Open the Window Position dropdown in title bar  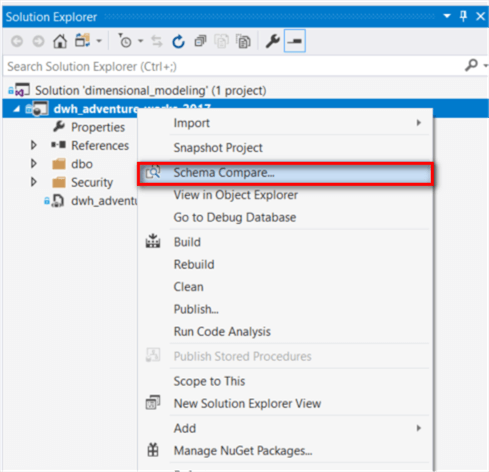(447, 16)
